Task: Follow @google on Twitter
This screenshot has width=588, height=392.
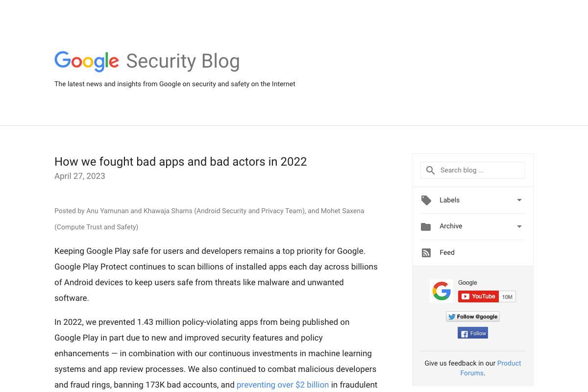Action: click(x=473, y=317)
